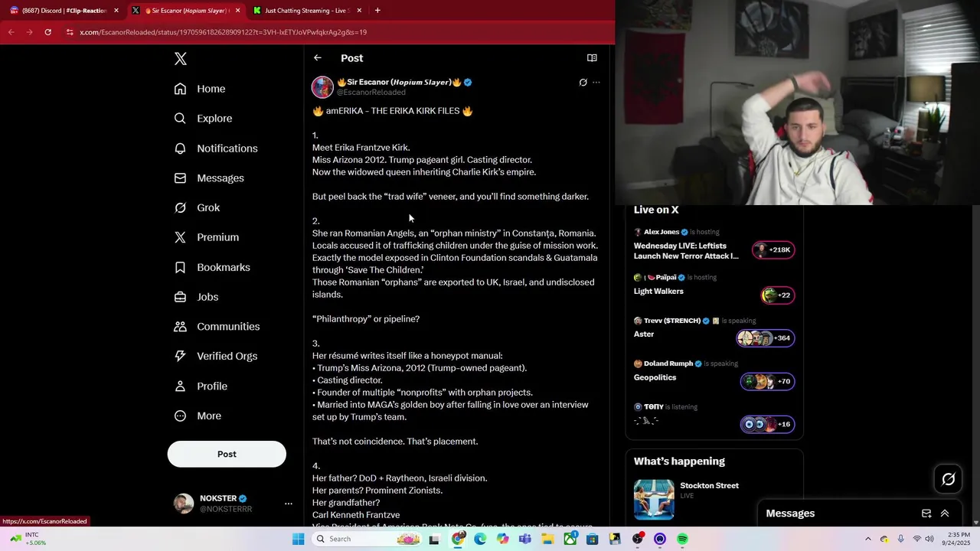Expand the More menu in the sidebar

tap(198, 416)
